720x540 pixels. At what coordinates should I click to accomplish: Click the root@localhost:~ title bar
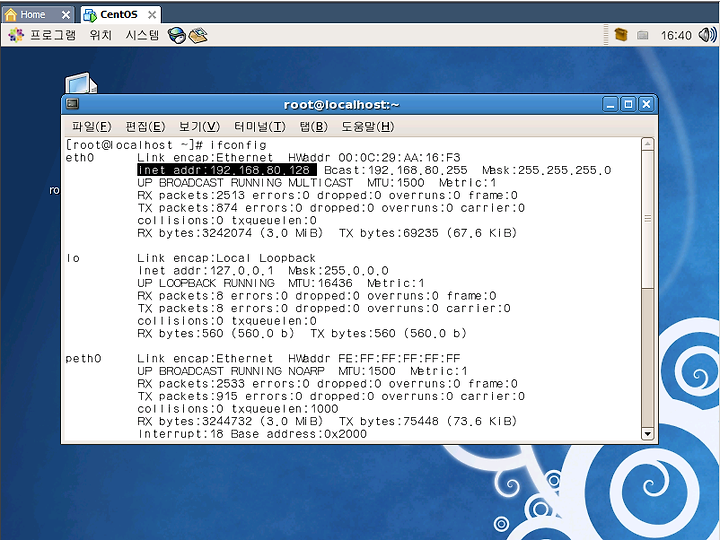(342, 105)
